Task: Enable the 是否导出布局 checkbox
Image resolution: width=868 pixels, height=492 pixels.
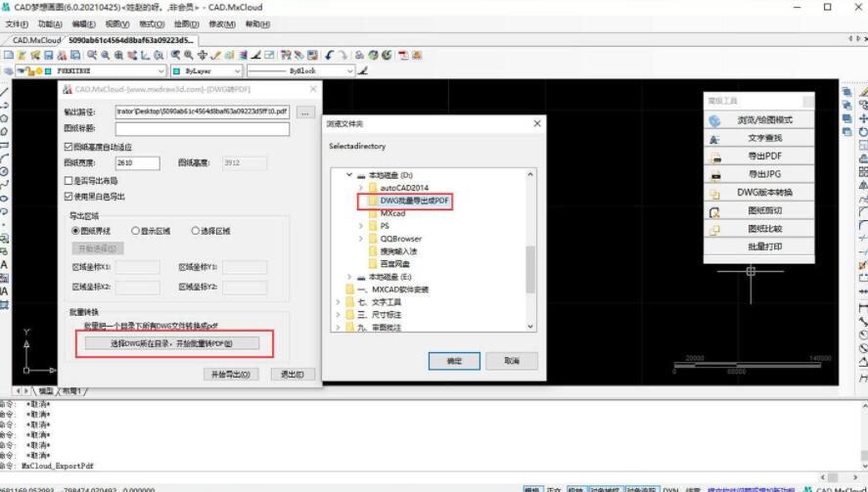Action: (68, 181)
